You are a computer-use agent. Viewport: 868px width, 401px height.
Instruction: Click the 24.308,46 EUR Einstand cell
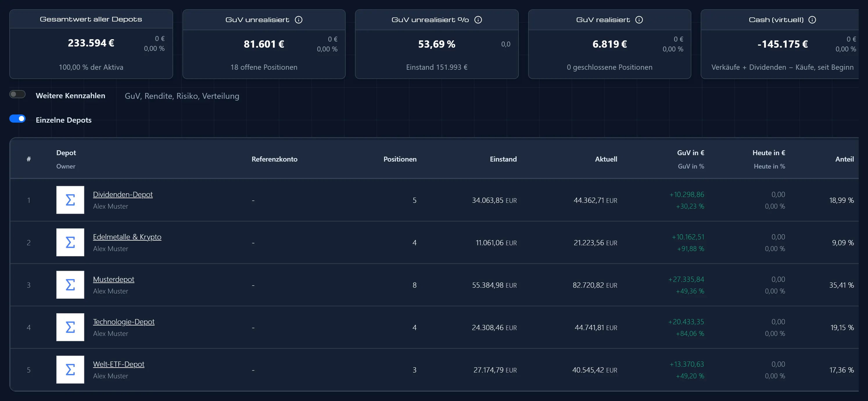pos(494,328)
